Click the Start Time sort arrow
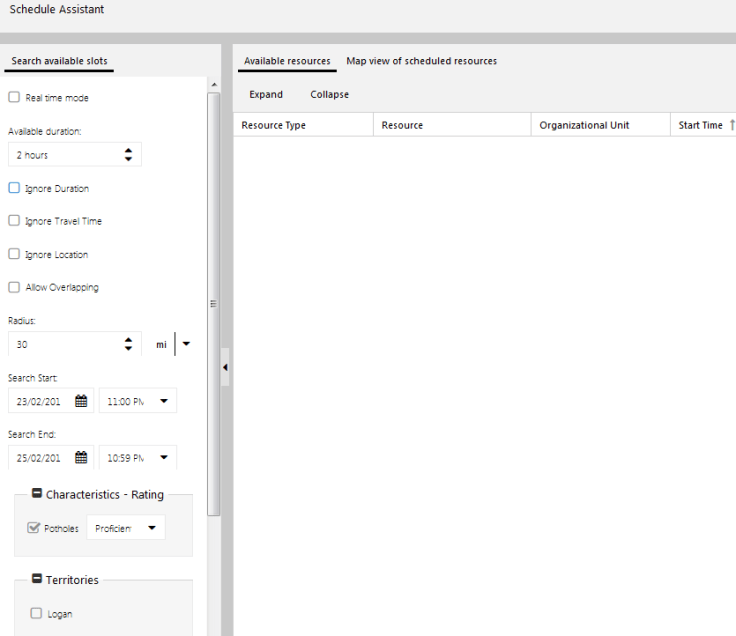Image resolution: width=736 pixels, height=636 pixels. pos(731,125)
